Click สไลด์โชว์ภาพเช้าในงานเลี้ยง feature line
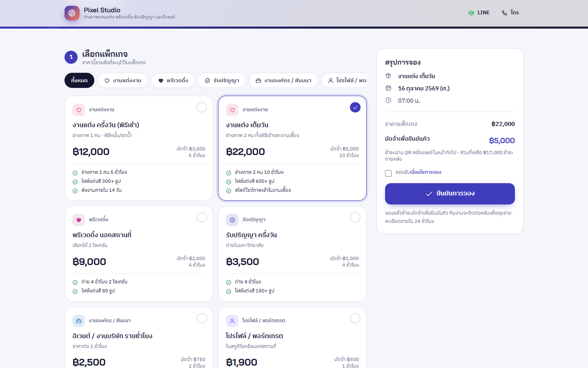Image resolution: width=588 pixels, height=368 pixels. point(263,190)
